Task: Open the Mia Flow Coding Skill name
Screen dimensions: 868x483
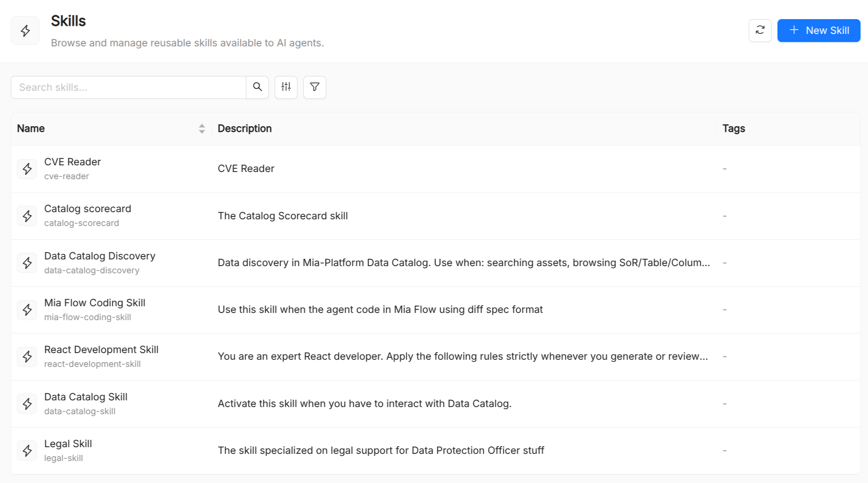Action: click(x=95, y=303)
